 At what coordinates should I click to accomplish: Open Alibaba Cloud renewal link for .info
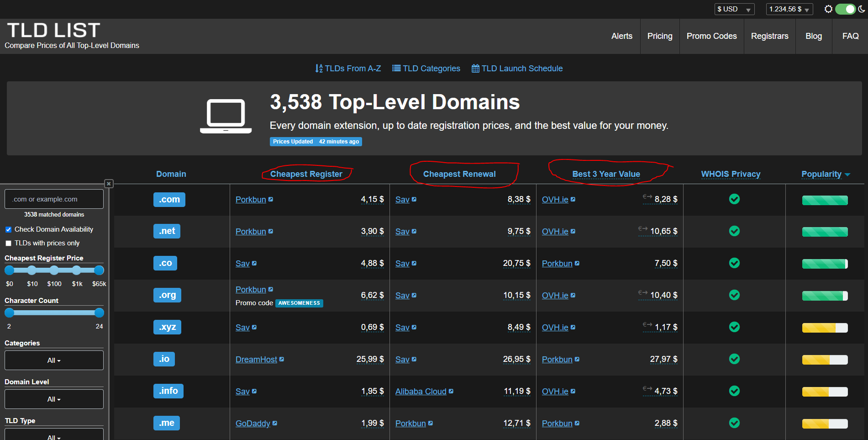tap(421, 392)
